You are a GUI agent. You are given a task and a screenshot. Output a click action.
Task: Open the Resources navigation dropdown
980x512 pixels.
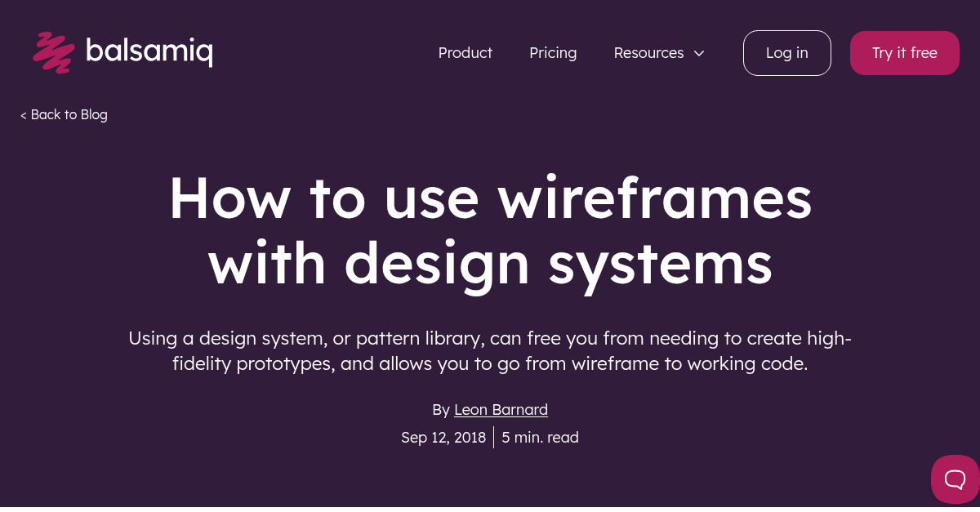[x=659, y=52]
